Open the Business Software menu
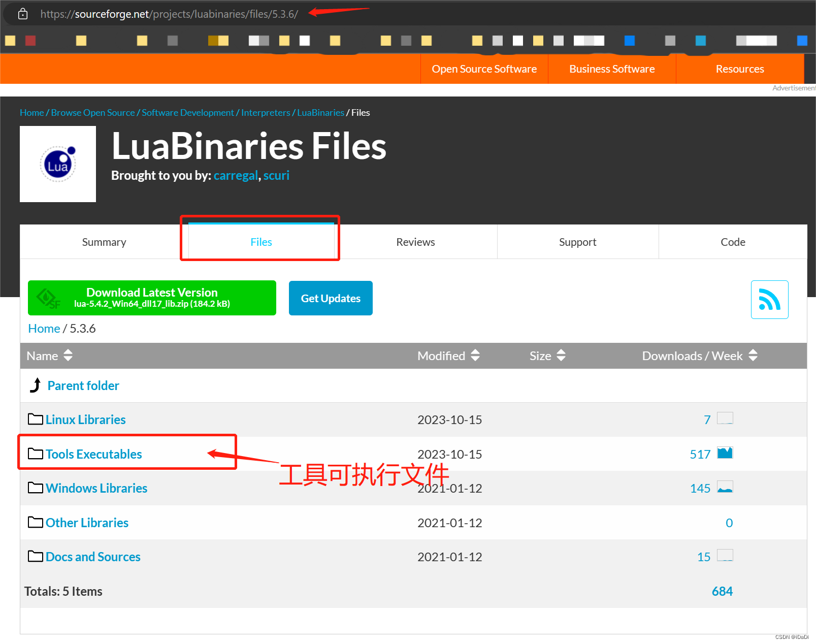 click(611, 69)
